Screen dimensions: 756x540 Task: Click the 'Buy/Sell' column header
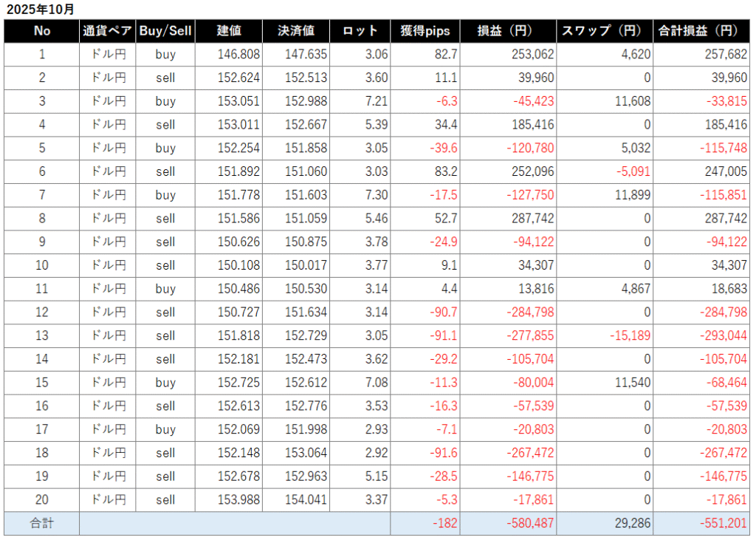165,31
